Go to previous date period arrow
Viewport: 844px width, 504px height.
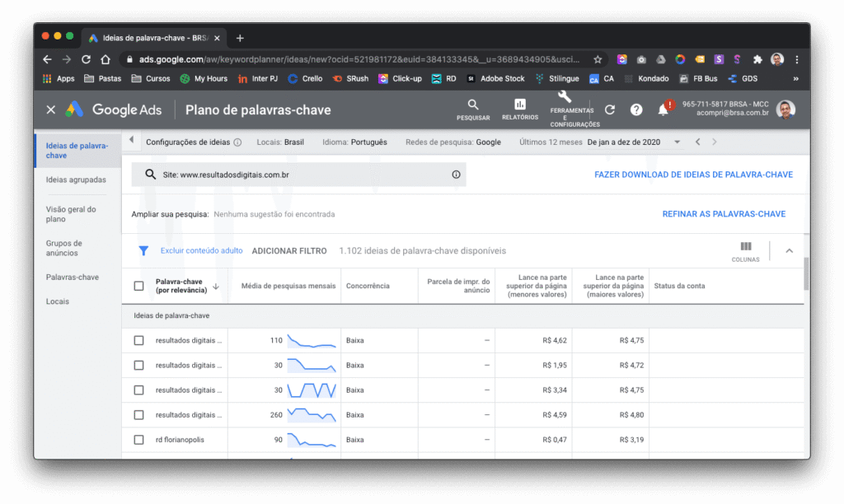point(697,142)
